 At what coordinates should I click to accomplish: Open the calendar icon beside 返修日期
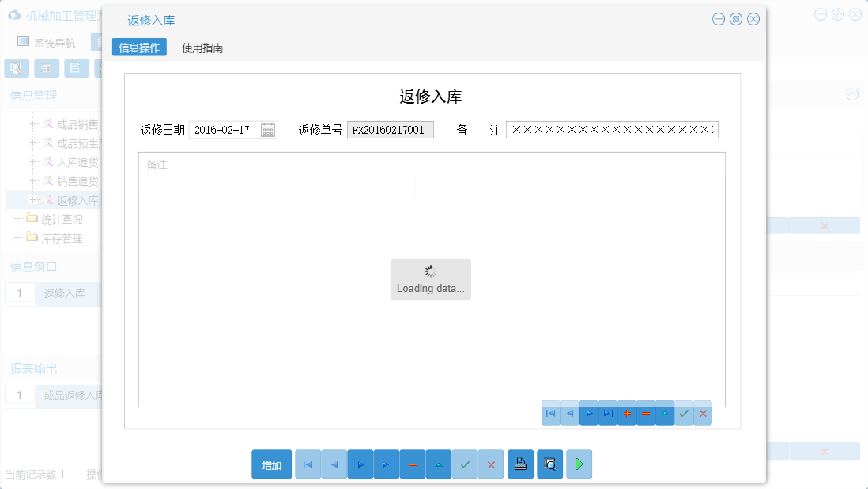click(x=267, y=129)
